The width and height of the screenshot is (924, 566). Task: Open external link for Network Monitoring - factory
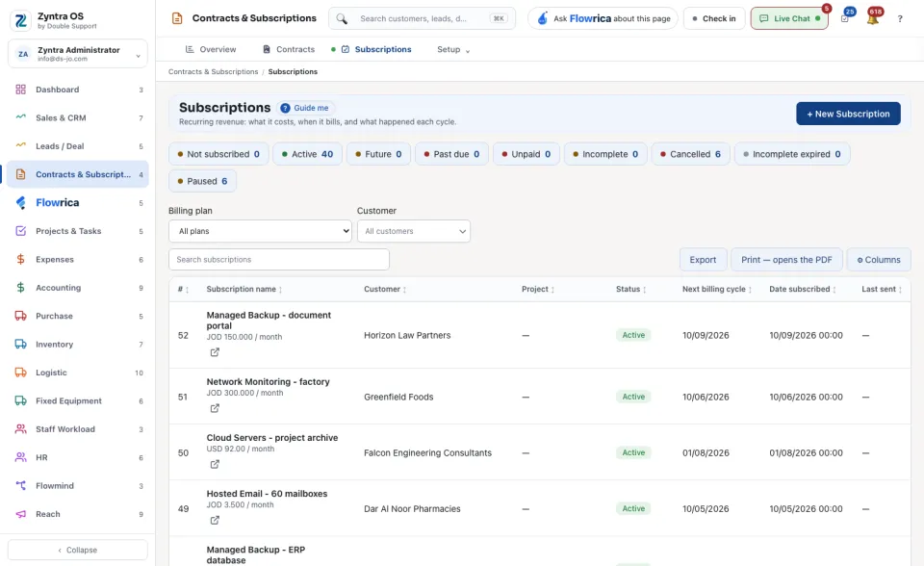coord(215,408)
